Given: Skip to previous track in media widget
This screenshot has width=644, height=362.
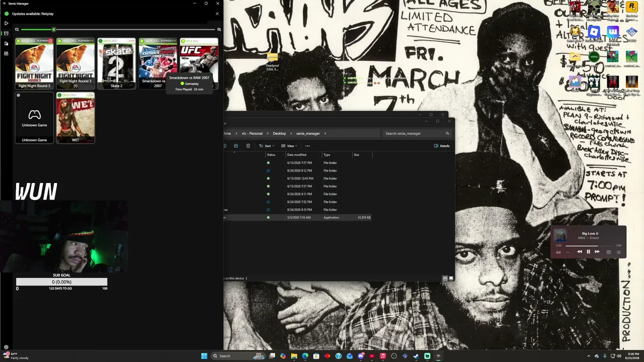Looking at the screenshot, I should coord(580,252).
